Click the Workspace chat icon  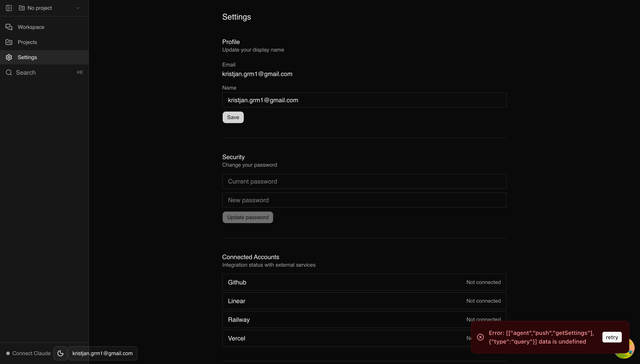[x=9, y=27]
